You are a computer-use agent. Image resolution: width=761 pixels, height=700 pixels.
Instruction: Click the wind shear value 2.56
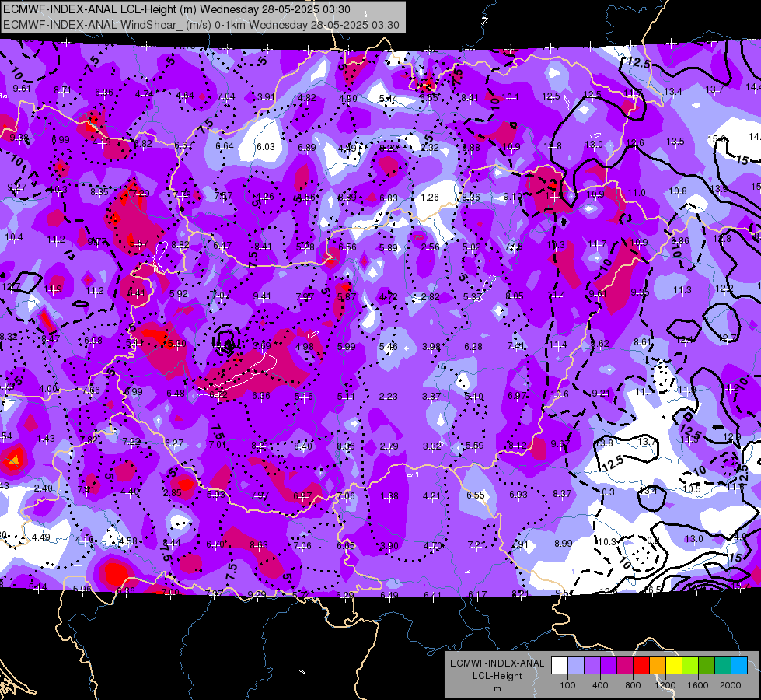click(430, 247)
